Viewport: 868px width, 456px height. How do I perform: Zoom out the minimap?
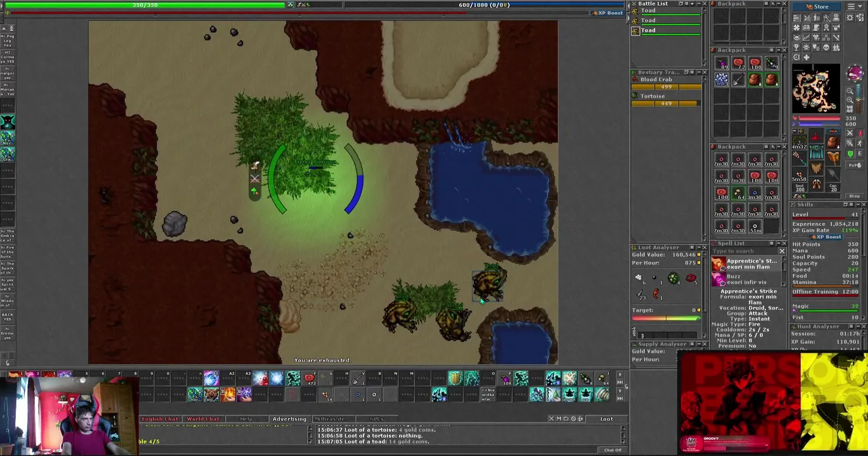coord(850,91)
